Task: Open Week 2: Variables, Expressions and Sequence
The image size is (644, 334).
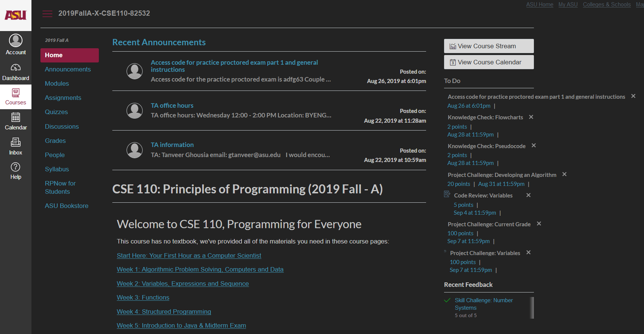Action: click(183, 284)
